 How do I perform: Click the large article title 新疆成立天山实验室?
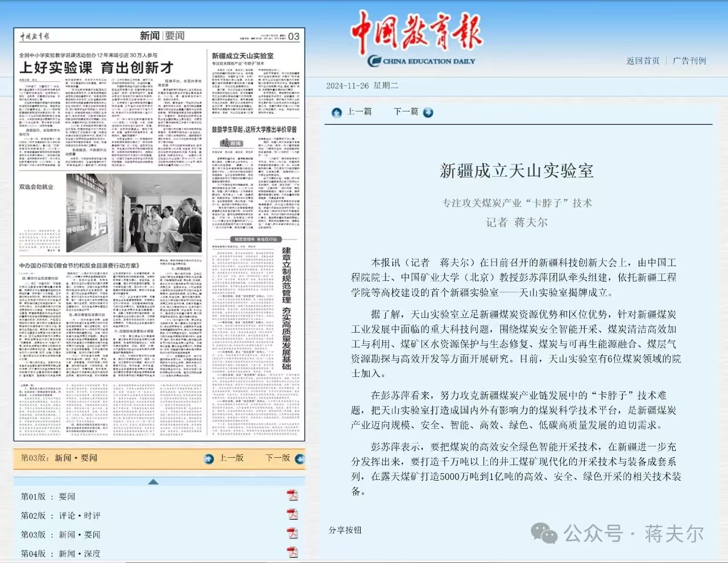[x=516, y=171]
